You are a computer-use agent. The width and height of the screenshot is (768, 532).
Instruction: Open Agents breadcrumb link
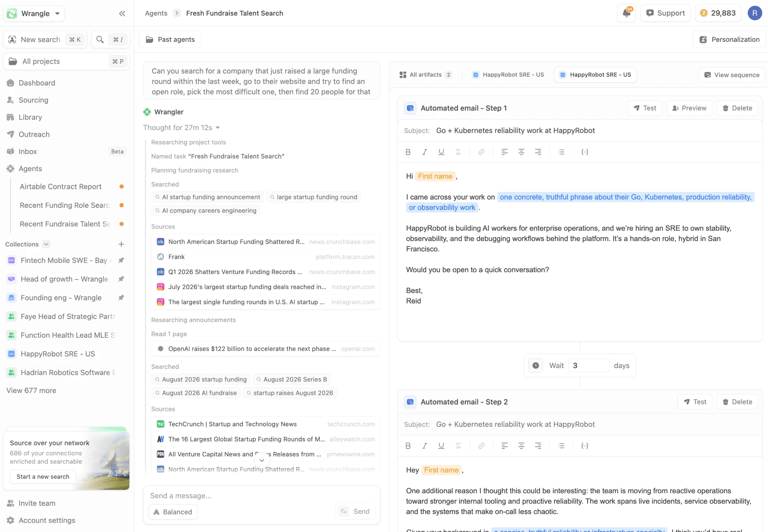(x=156, y=13)
